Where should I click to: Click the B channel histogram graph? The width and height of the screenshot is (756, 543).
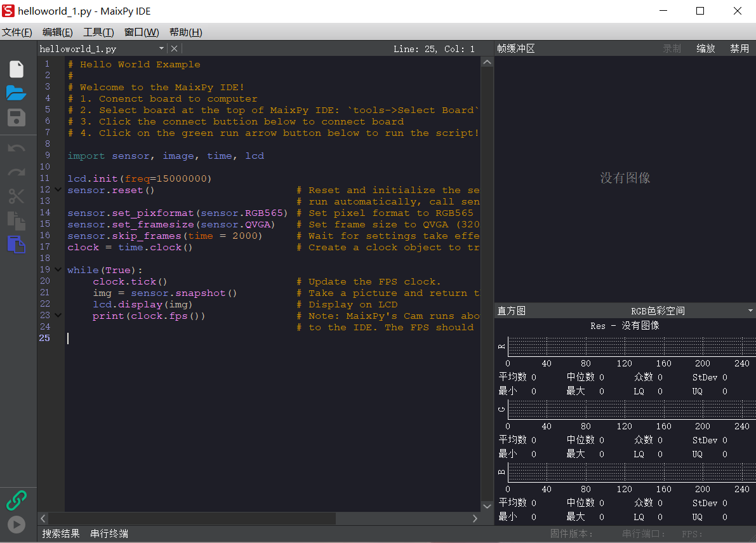(632, 472)
